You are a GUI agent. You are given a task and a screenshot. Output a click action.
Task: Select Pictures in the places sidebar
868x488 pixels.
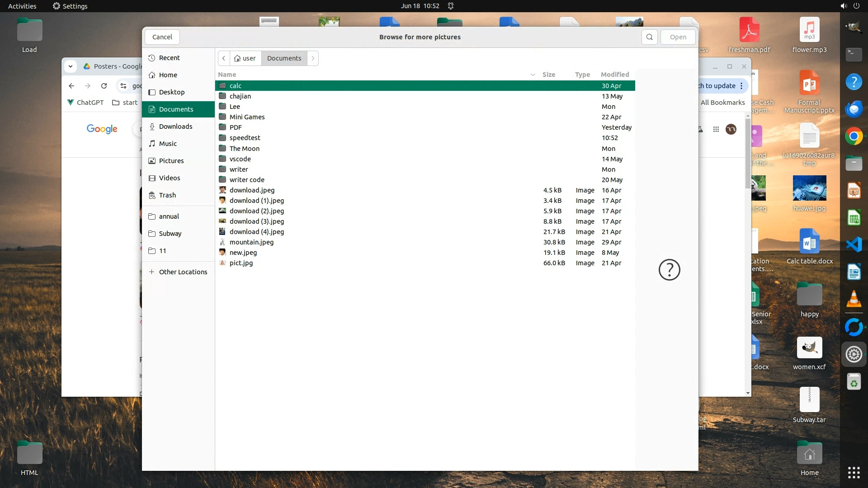coord(171,161)
